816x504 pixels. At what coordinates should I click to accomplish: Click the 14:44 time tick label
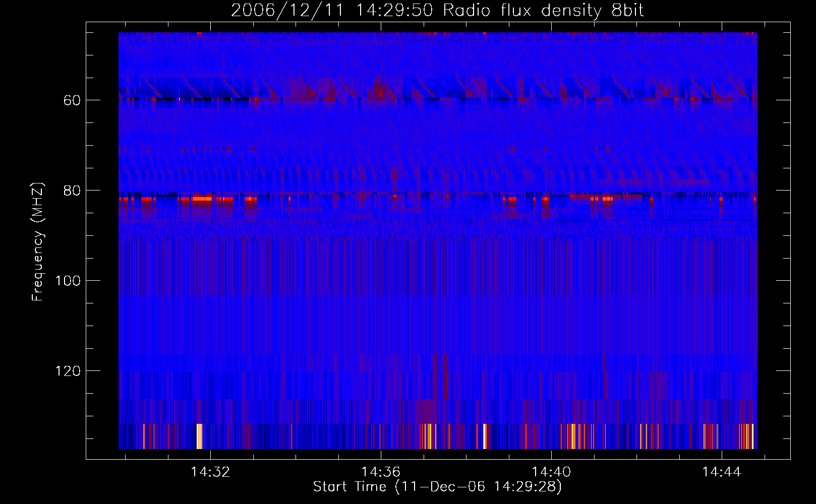pos(722,472)
